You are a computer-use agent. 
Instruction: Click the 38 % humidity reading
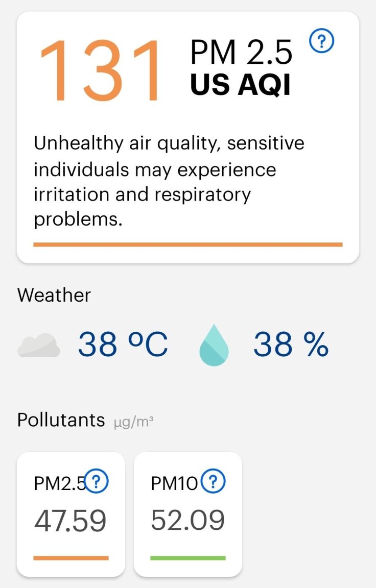pyautogui.click(x=291, y=344)
